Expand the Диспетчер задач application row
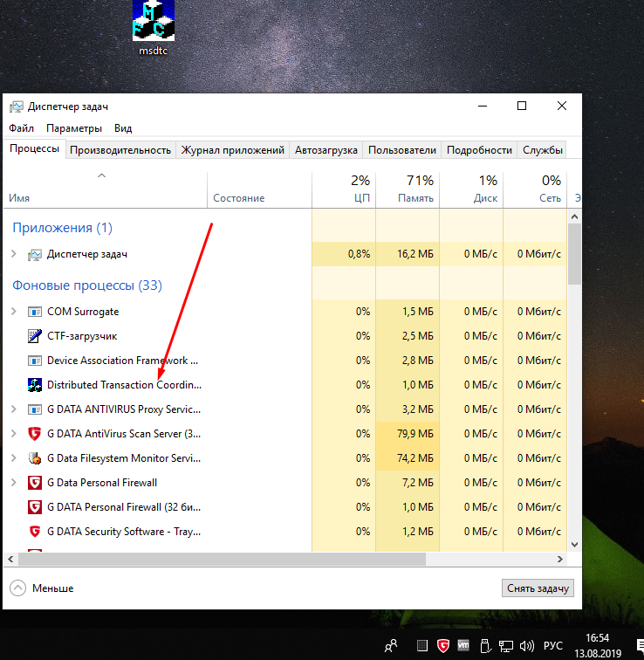 tap(13, 254)
